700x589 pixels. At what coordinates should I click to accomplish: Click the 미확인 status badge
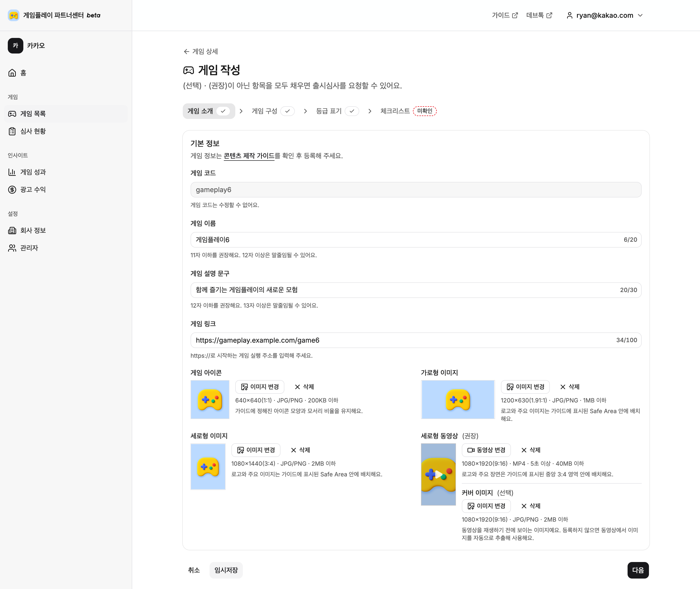click(425, 111)
